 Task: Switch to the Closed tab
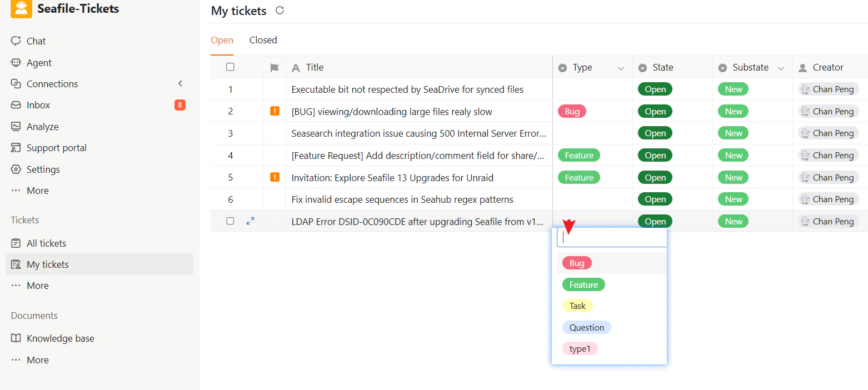263,40
